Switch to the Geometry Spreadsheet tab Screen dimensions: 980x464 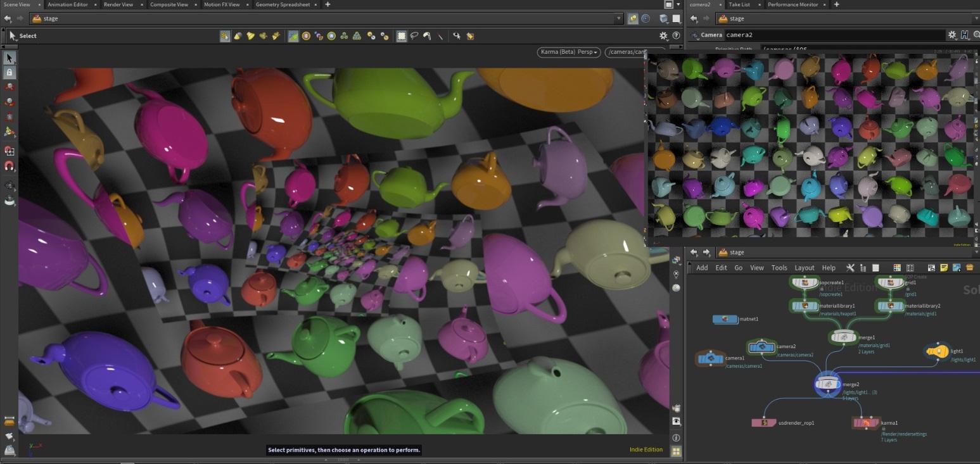(284, 4)
